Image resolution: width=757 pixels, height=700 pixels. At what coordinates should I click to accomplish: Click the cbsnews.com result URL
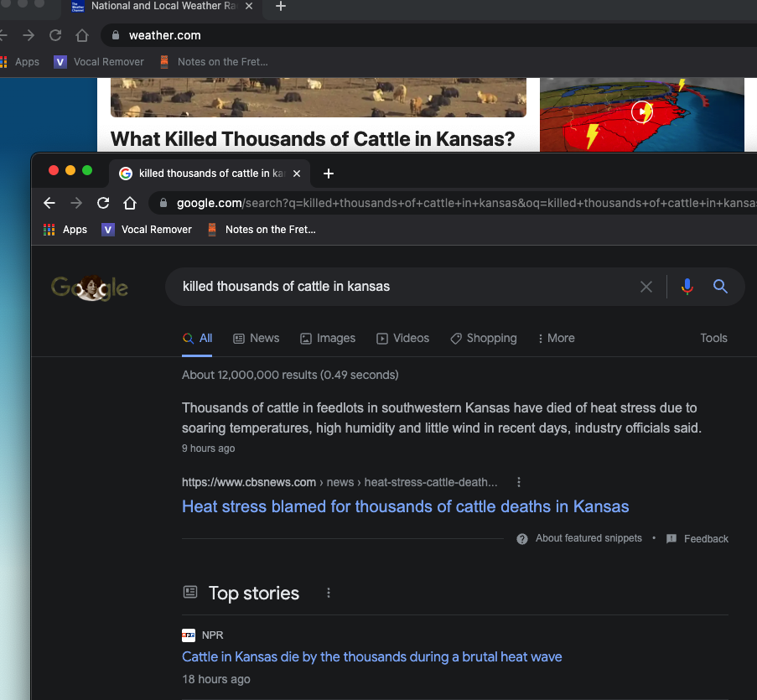click(x=340, y=482)
